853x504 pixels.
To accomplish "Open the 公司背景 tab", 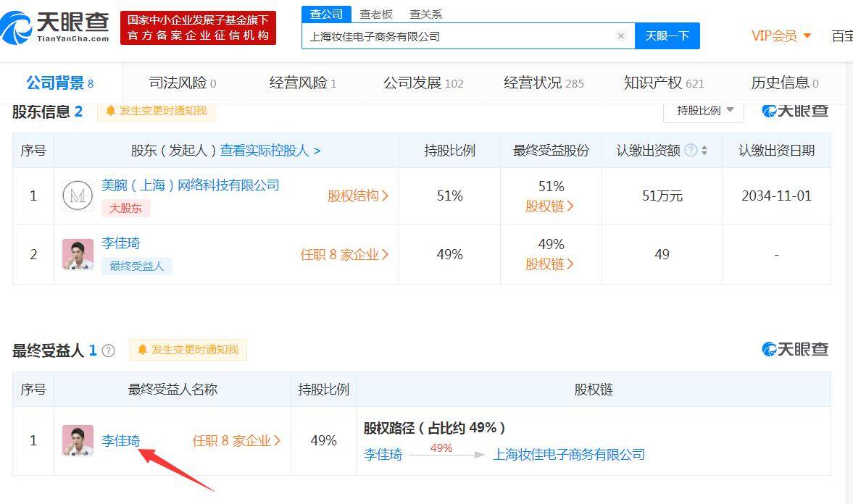I will point(60,83).
